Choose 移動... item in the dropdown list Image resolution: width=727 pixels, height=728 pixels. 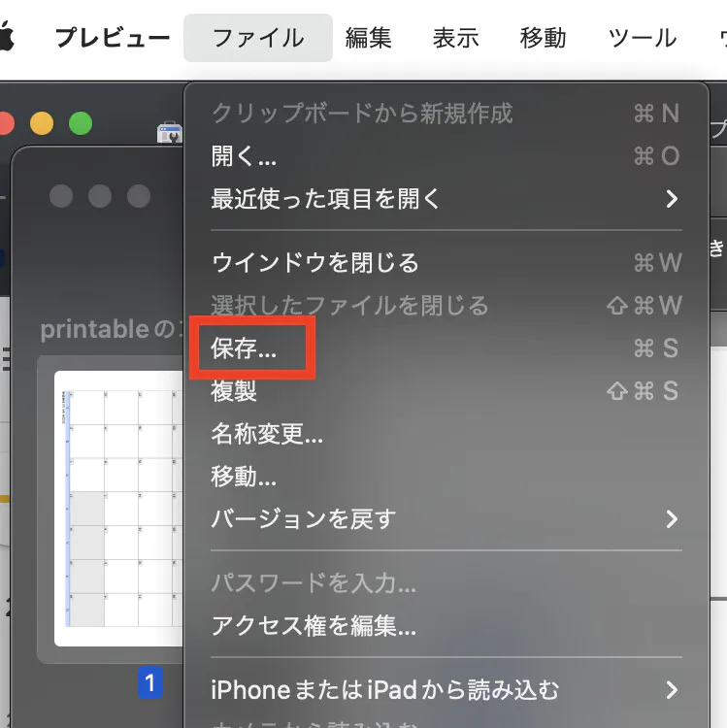coord(244,477)
